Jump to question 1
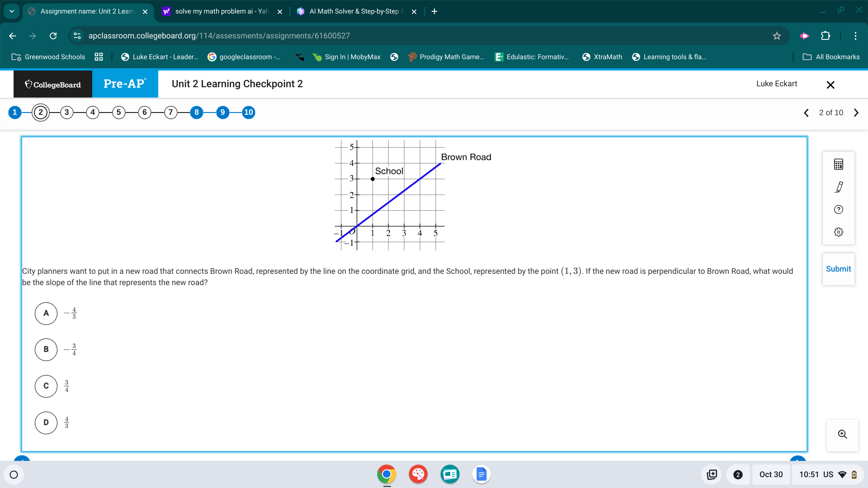 [x=15, y=113]
